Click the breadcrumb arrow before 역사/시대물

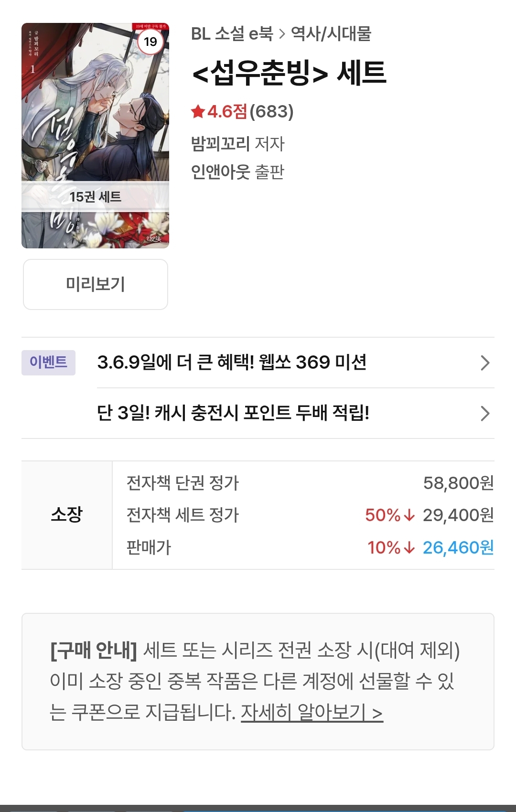(282, 34)
